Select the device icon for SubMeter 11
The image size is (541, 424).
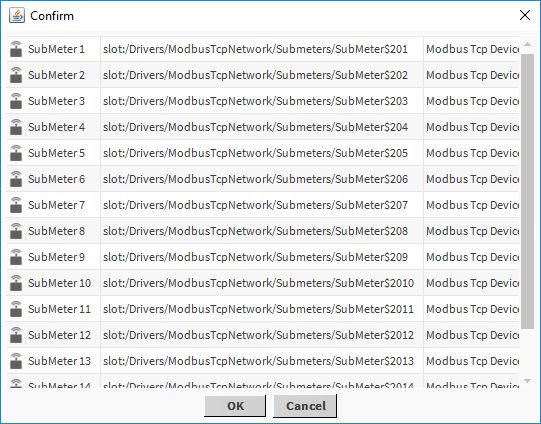(x=16, y=309)
